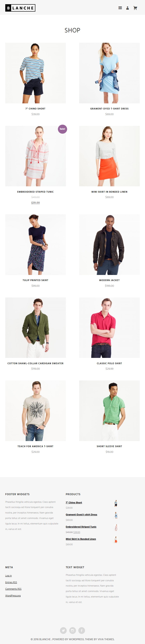The image size is (145, 644).
Task: Visit the Instagram icon in footer
Action: [72, 630]
